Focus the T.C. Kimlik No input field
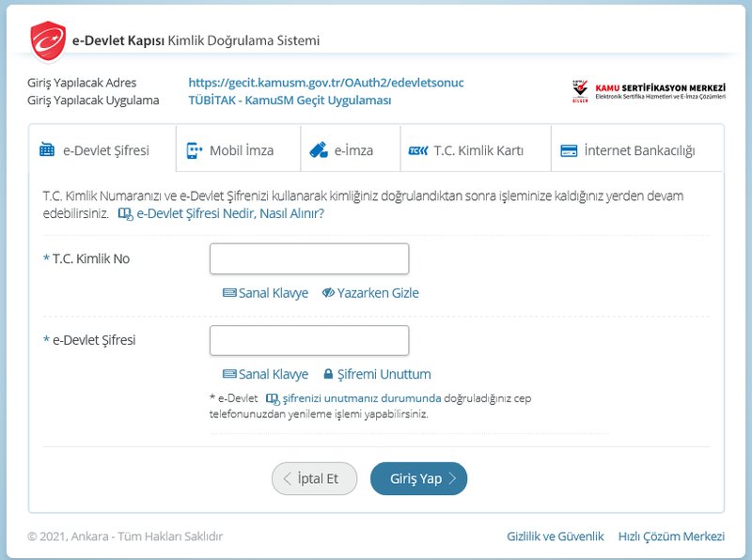Viewport: 752px width, 560px height. 309,259
